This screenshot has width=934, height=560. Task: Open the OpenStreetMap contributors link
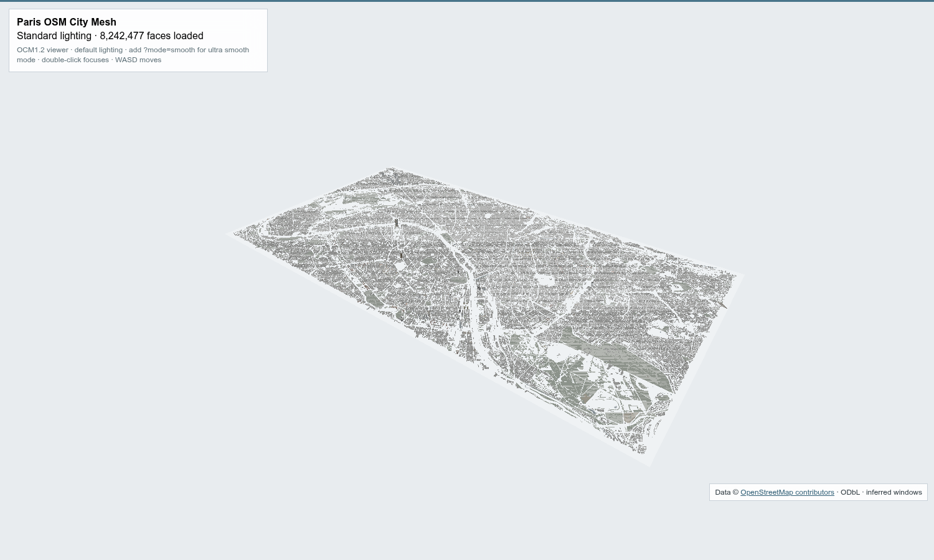(x=787, y=492)
